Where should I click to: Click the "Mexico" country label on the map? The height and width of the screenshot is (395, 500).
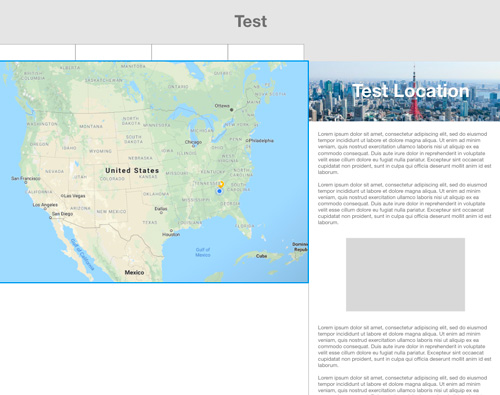[134, 273]
